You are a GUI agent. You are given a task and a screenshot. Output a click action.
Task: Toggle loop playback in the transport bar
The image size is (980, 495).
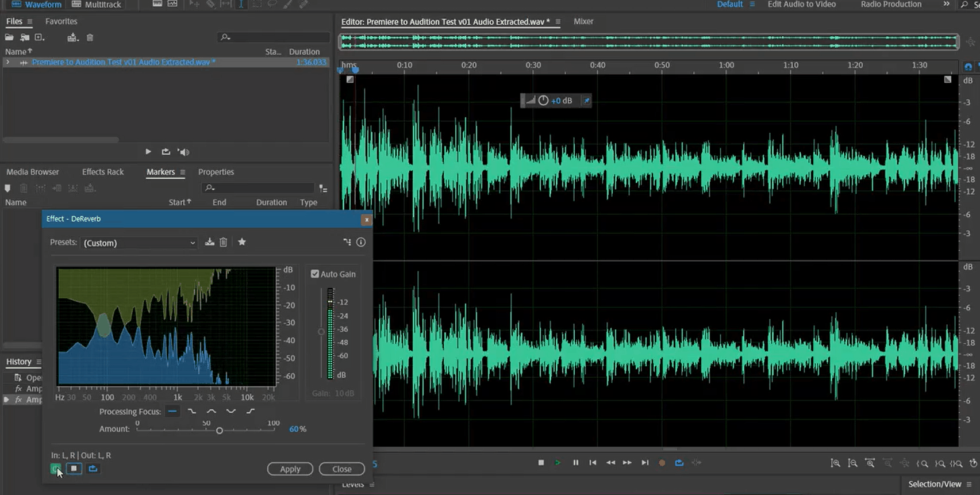[x=679, y=463]
